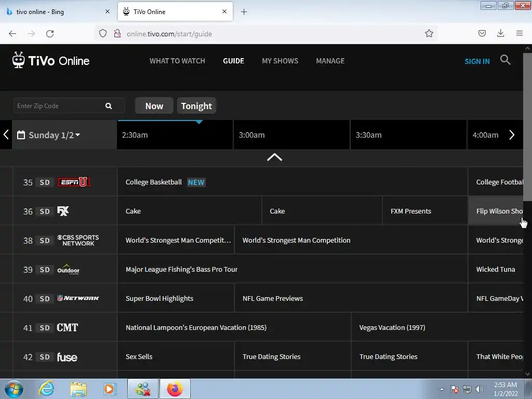This screenshot has width=532, height=399.
Task: Open the Action Center flag tray icon
Action: [x=455, y=389]
